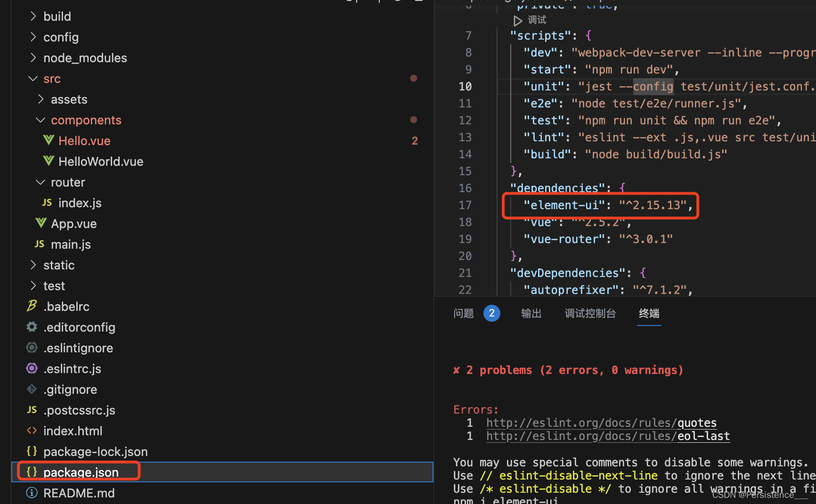This screenshot has width=816, height=504.
Task: Collapse the router folder chevron
Action: point(41,182)
